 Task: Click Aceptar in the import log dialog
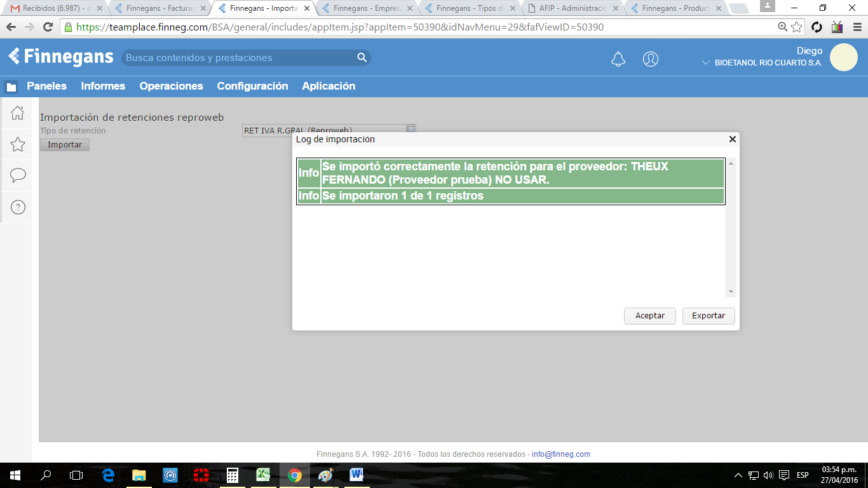click(650, 316)
